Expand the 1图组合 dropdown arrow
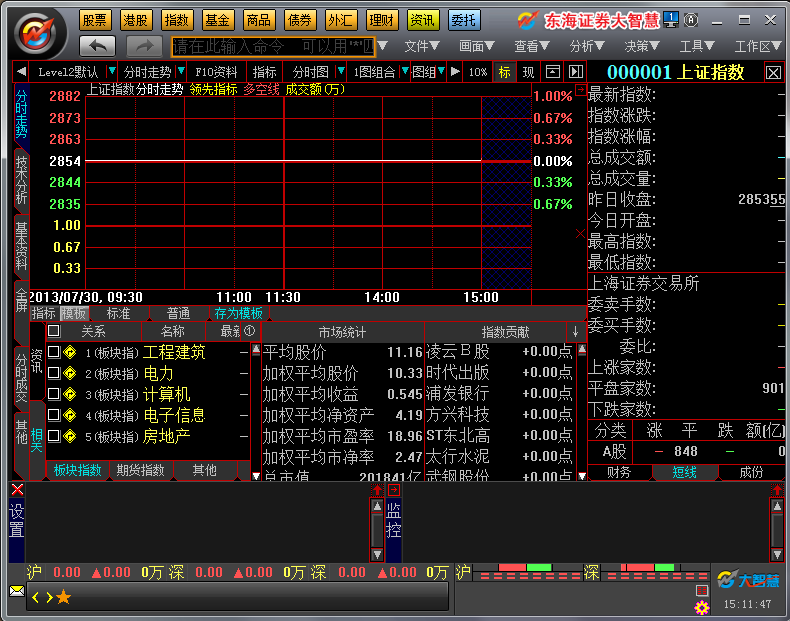The width and height of the screenshot is (790, 621). point(405,71)
